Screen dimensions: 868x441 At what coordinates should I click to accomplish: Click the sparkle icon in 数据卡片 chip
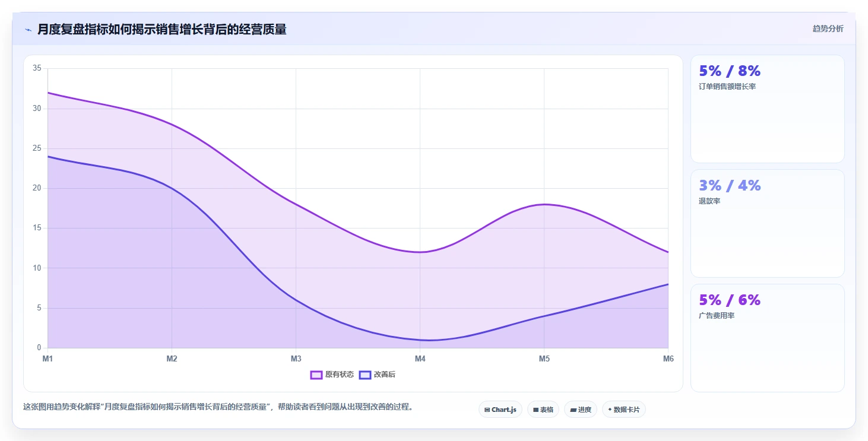click(610, 410)
